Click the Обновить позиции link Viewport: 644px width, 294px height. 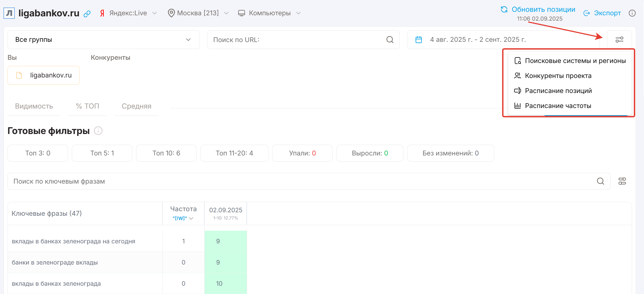coord(543,9)
